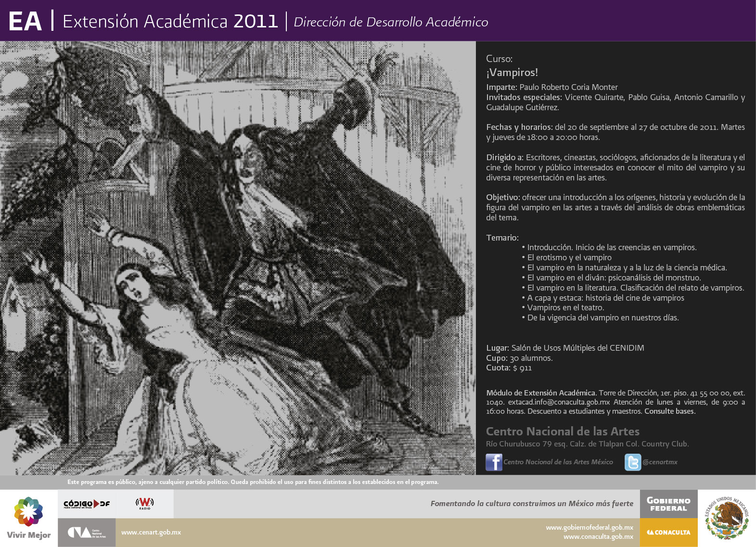756x547 pixels.
Task: Click the Conaculta yellow logo
Action: 668,533
